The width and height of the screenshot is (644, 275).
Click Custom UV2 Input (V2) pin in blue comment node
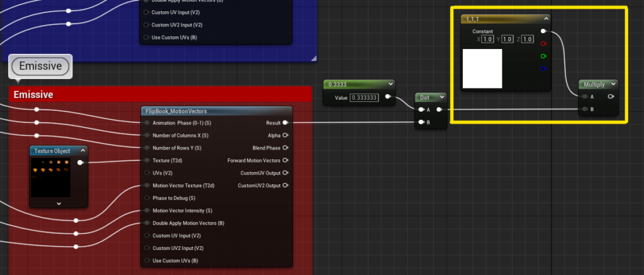tap(146, 25)
